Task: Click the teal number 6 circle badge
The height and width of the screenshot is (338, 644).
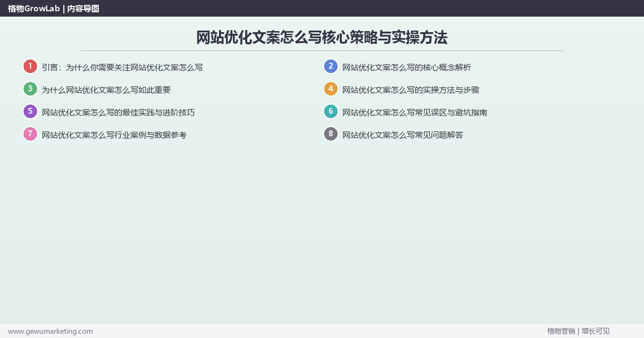Action: click(x=331, y=112)
